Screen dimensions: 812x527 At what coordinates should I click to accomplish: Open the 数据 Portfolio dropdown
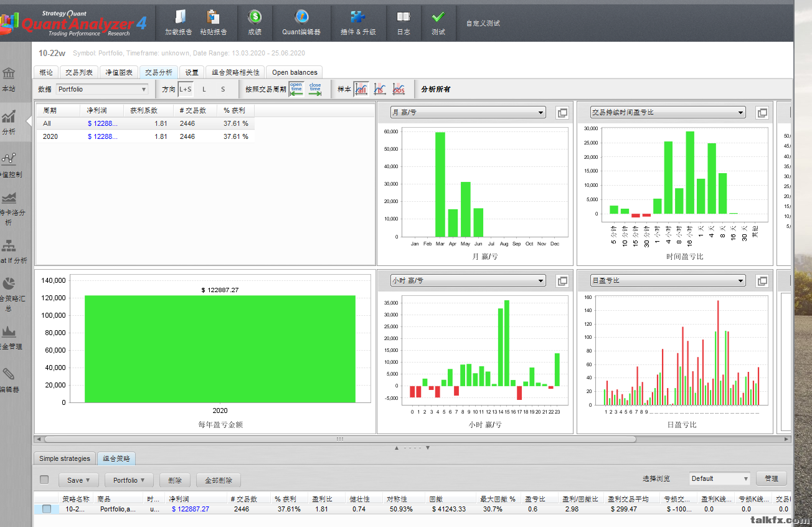coord(102,89)
